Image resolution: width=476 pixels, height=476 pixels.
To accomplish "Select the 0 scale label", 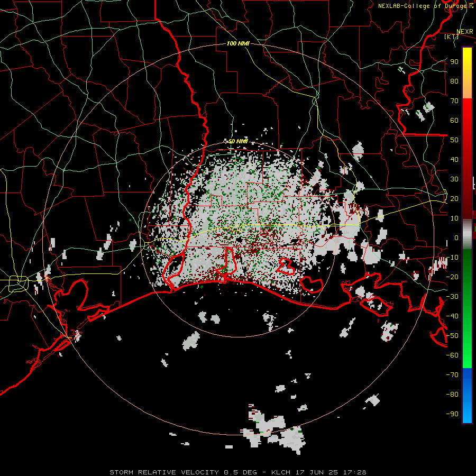I will pos(456,238).
